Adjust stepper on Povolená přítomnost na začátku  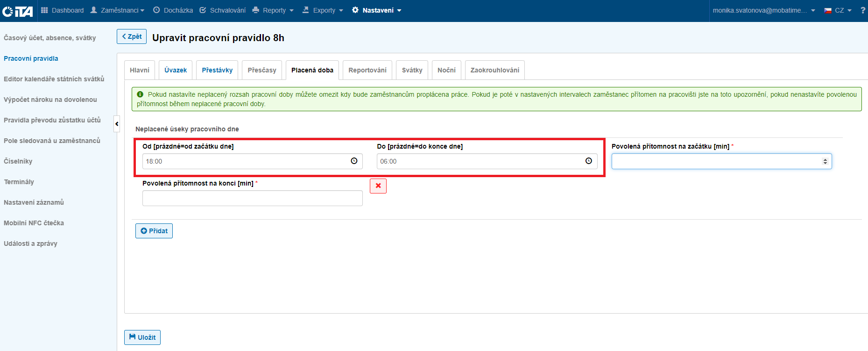[825, 161]
